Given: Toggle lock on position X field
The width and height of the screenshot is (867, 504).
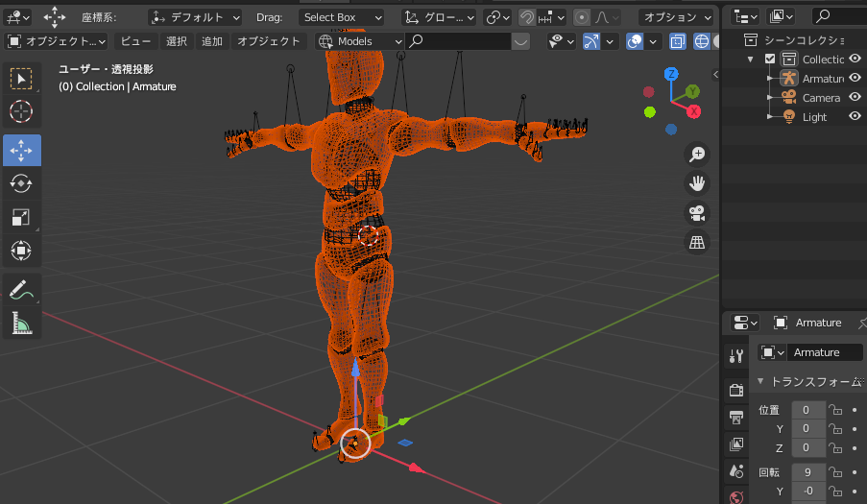Looking at the screenshot, I should (835, 410).
